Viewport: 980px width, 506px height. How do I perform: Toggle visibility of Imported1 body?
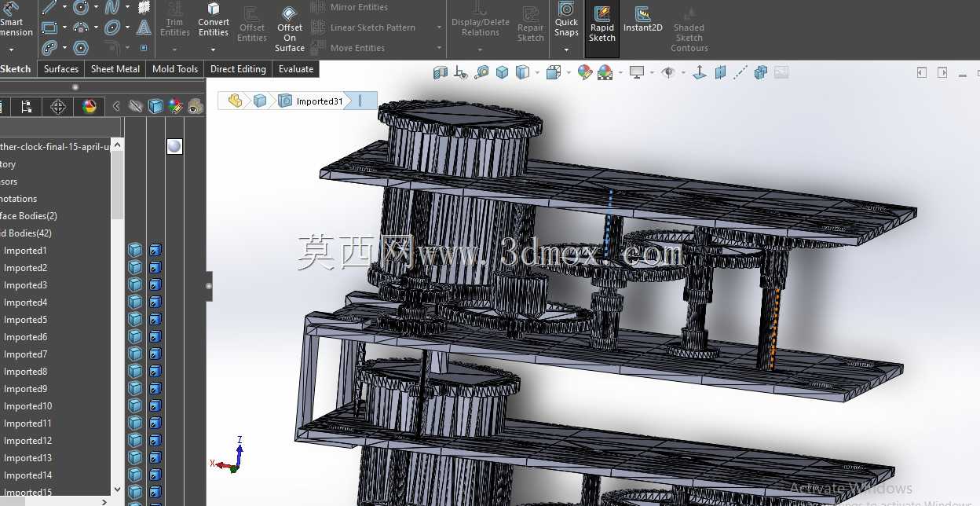click(x=135, y=251)
